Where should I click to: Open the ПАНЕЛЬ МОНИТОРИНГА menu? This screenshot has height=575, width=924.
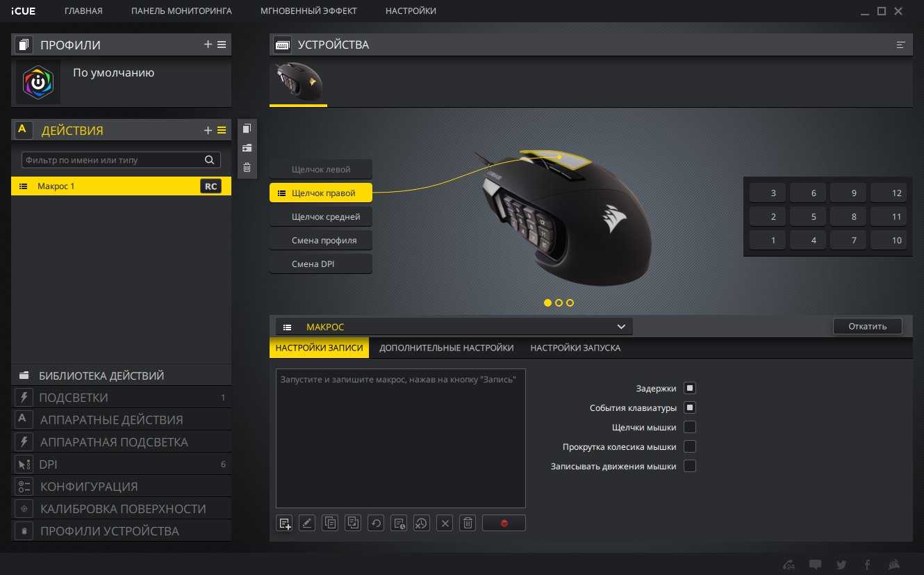[x=181, y=11]
